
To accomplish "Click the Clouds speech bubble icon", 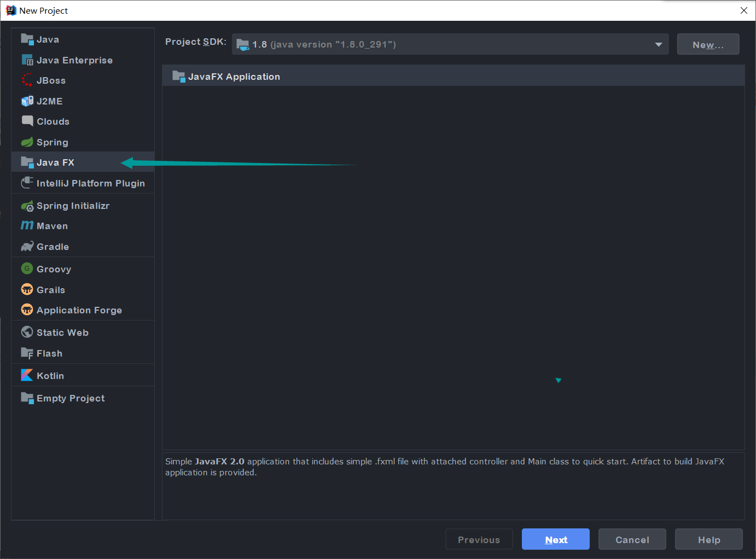I will (x=27, y=121).
